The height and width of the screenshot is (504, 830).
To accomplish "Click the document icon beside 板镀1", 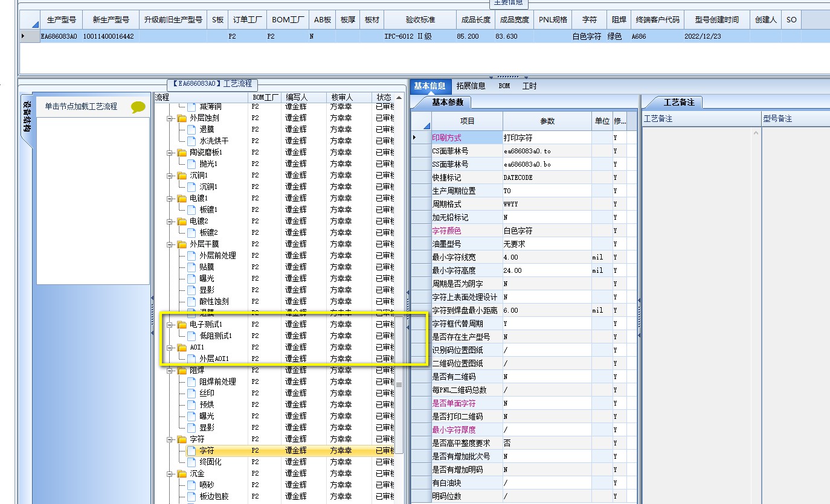I will (x=191, y=209).
